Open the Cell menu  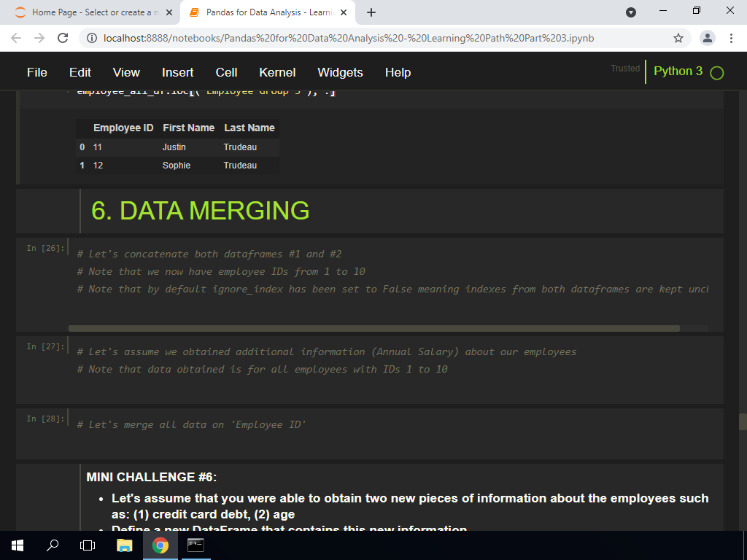point(226,72)
